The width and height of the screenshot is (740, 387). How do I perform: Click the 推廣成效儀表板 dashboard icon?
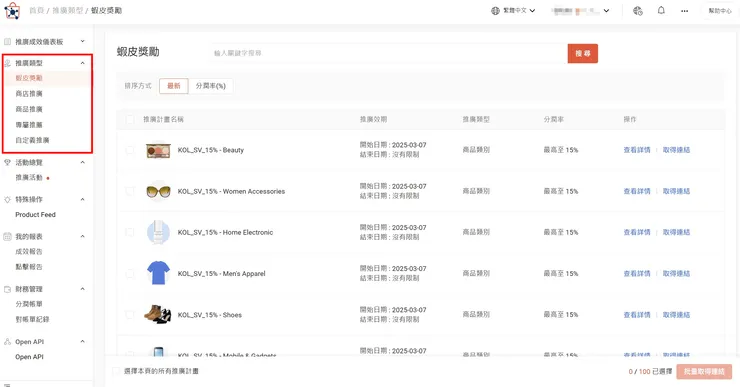8,42
